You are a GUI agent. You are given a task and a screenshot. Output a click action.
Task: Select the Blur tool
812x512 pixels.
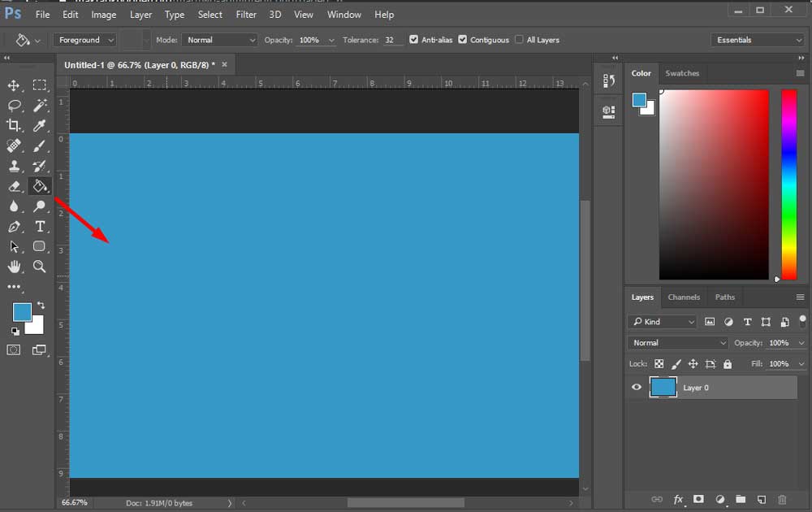click(14, 206)
